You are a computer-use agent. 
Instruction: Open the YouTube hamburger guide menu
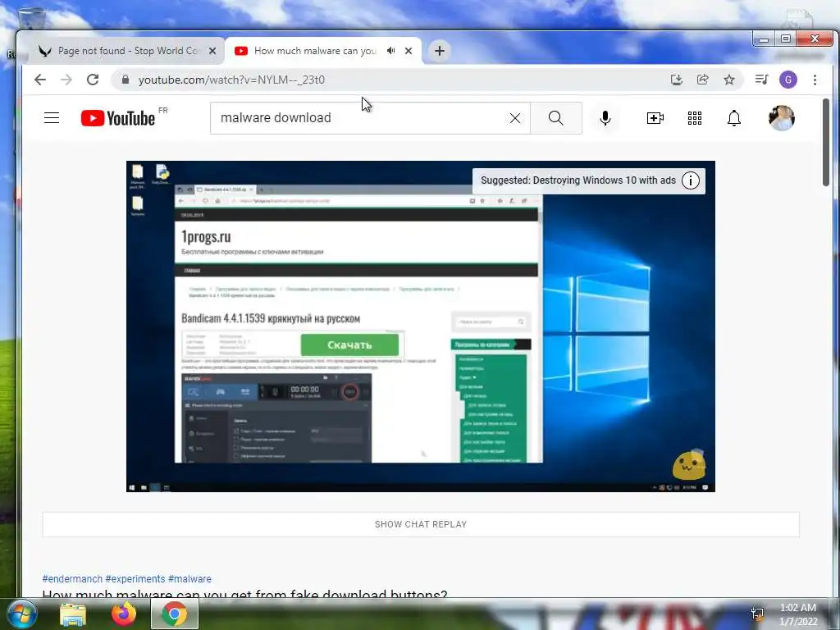tap(52, 118)
